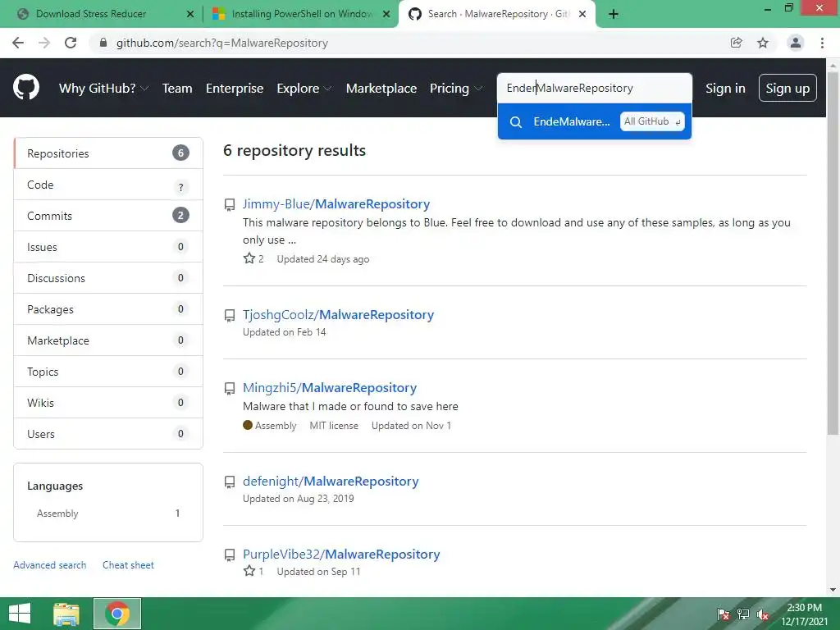Click the GitHub octocat logo
Viewport: 840px width, 630px height.
click(25, 87)
